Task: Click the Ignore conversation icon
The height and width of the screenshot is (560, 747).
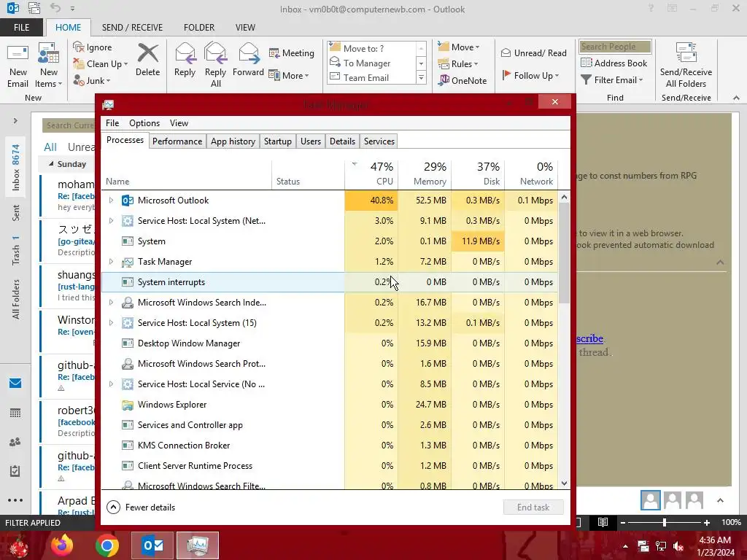Action: click(x=79, y=47)
